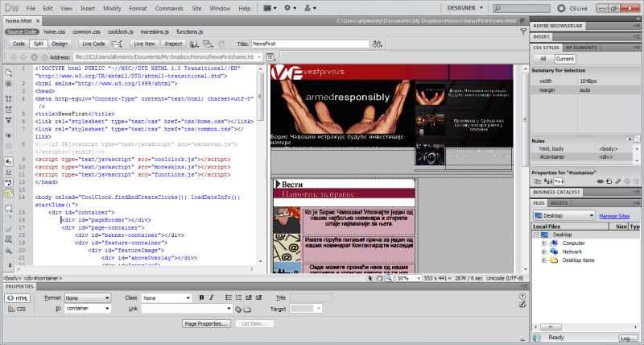Image resolution: width=644 pixels, height=345 pixels.
Task: Click the Manage Sites link
Action: tap(613, 216)
